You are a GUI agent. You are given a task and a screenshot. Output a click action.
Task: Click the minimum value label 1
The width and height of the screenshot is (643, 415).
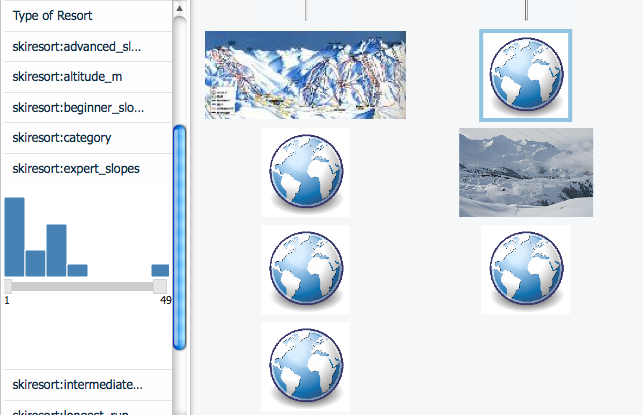(x=7, y=301)
